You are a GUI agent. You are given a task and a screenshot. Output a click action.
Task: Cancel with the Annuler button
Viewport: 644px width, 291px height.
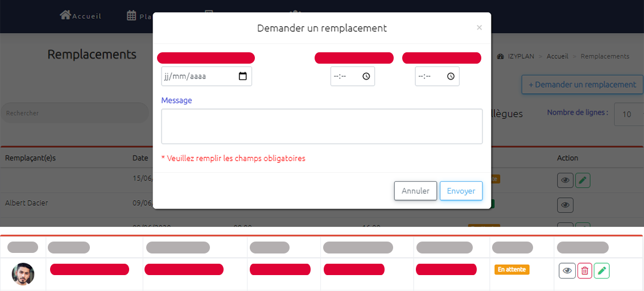(416, 191)
